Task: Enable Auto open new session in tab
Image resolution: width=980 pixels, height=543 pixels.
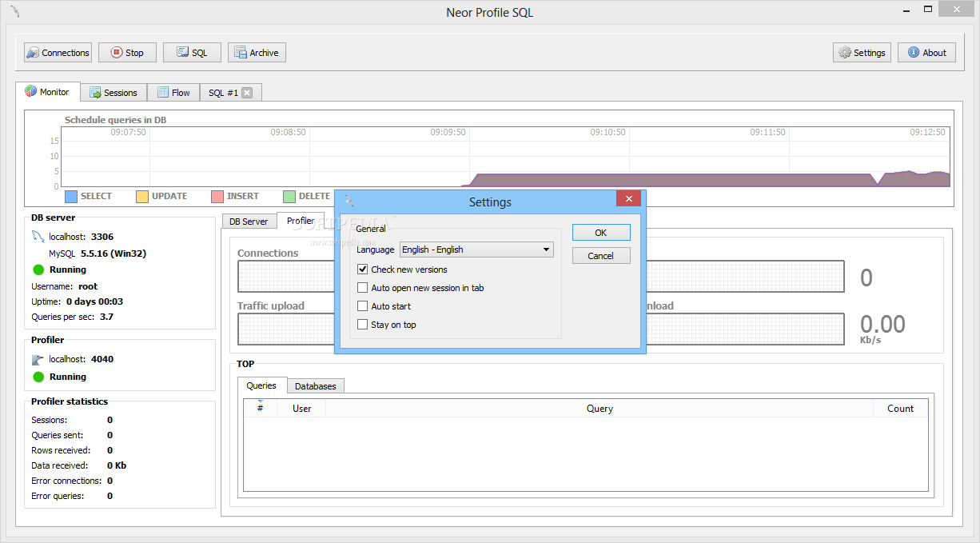Action: coord(362,288)
